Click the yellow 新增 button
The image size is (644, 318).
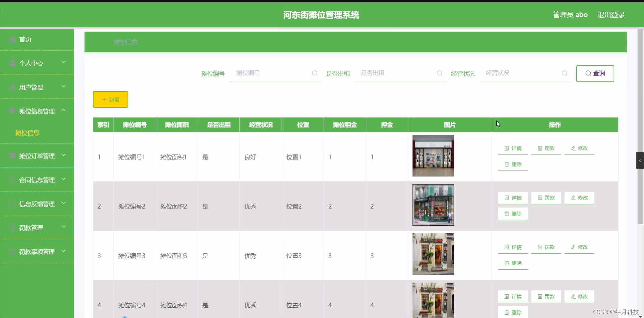[x=110, y=99]
